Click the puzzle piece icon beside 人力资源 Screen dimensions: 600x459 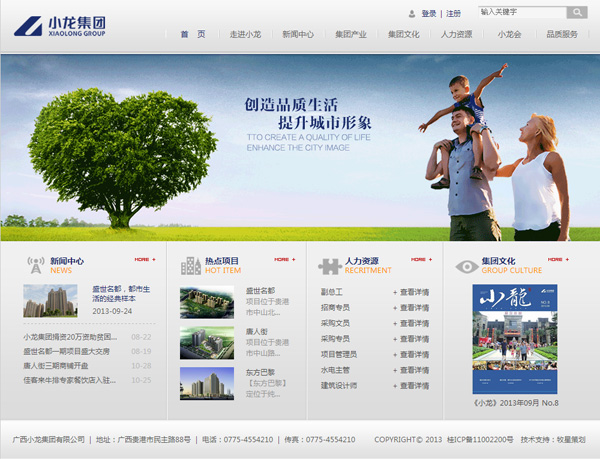[329, 266]
